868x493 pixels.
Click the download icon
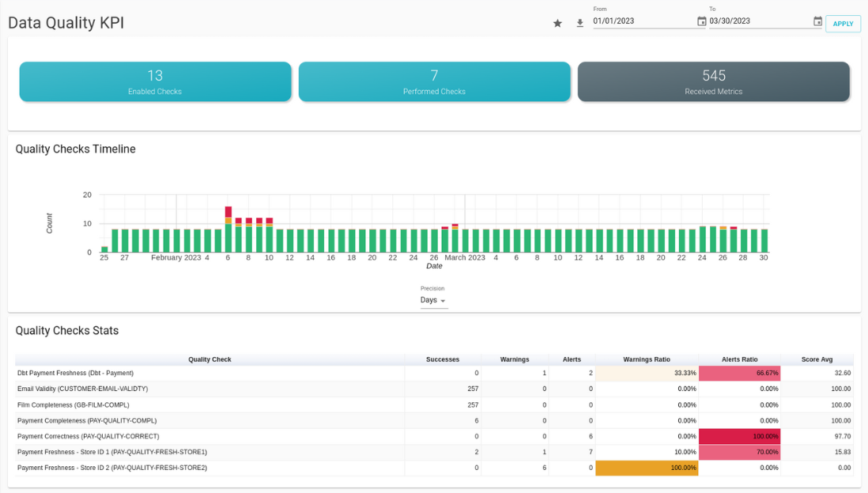tap(579, 23)
